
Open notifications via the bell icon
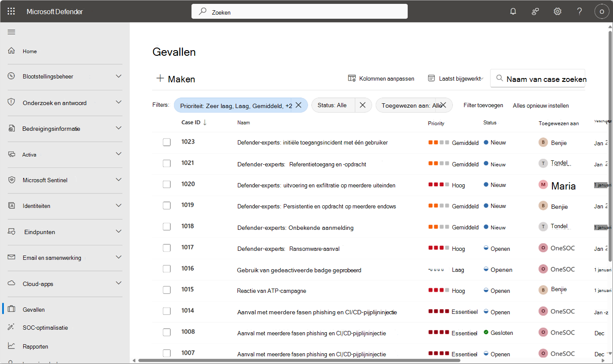pos(513,11)
